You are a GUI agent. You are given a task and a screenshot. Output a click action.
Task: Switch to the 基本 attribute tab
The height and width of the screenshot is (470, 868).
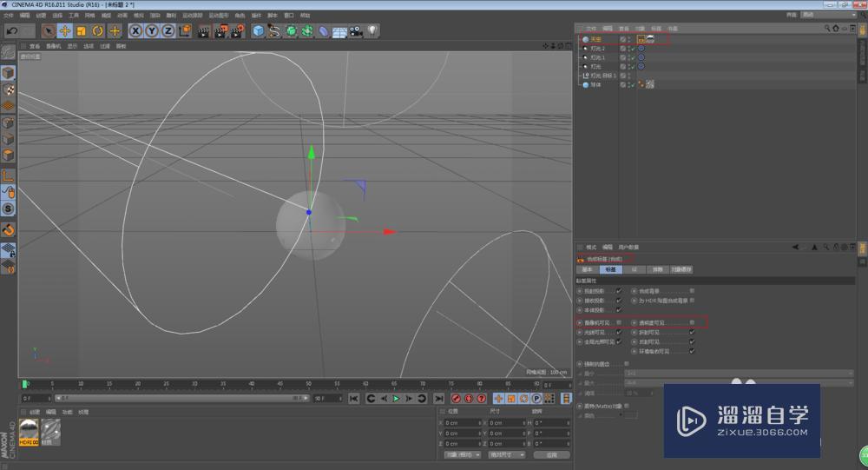point(588,270)
